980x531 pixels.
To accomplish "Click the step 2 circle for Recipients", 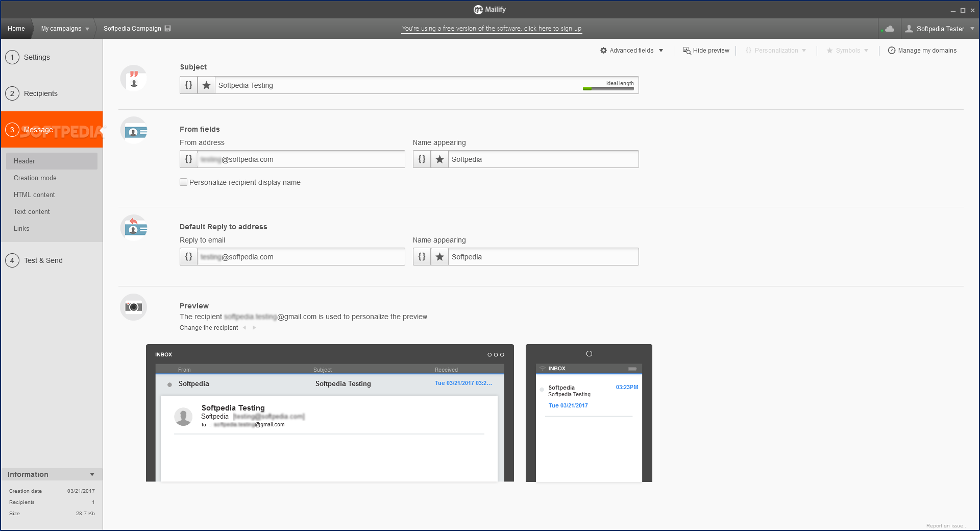I will pyautogui.click(x=12, y=93).
